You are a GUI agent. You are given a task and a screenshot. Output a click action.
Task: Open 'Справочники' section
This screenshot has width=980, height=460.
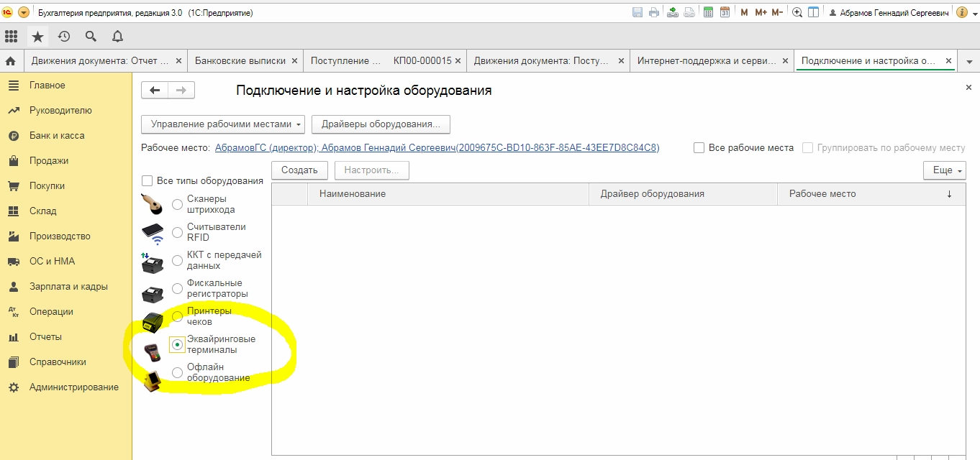click(58, 362)
